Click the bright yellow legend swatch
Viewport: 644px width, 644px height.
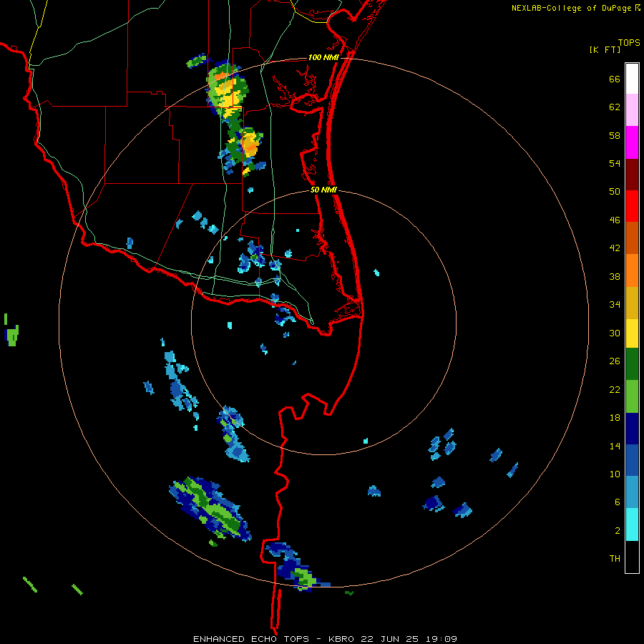tap(632, 333)
